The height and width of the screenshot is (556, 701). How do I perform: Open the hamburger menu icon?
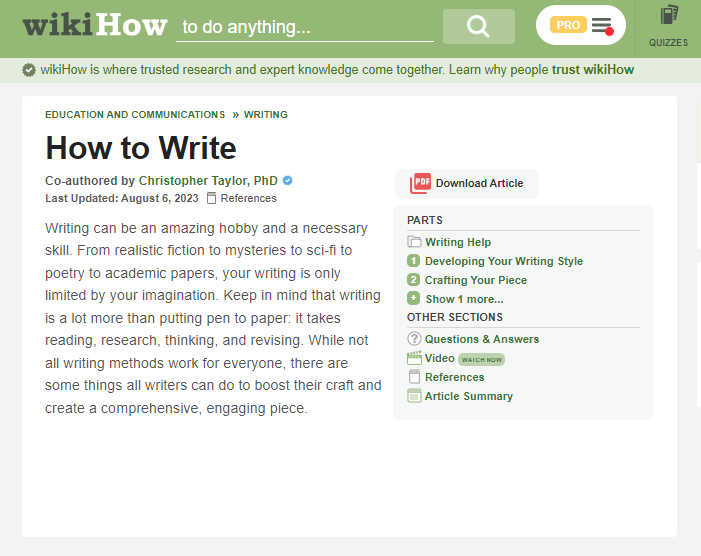pos(601,25)
